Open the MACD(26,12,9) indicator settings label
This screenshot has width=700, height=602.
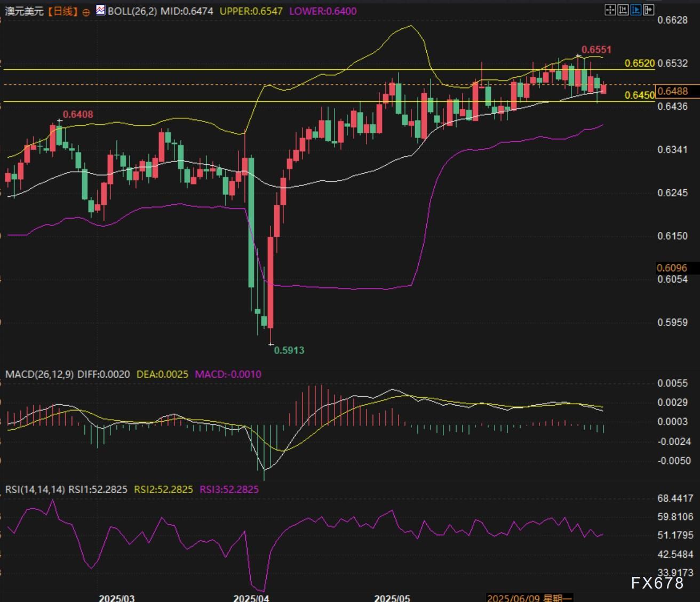(39, 374)
